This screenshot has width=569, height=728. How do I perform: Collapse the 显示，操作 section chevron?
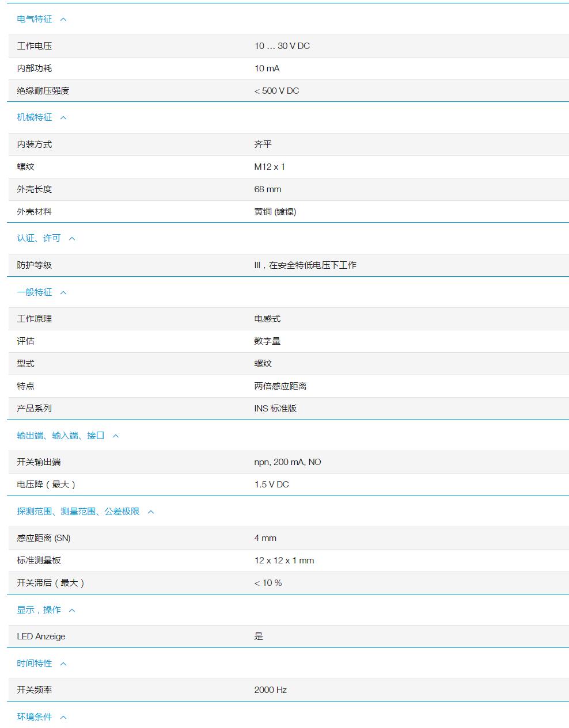pos(72,610)
